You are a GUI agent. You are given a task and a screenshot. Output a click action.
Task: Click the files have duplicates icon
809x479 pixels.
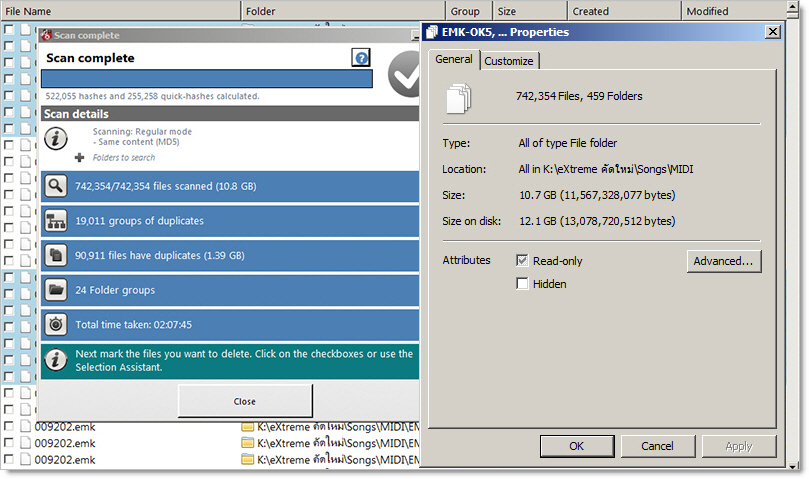[x=55, y=255]
